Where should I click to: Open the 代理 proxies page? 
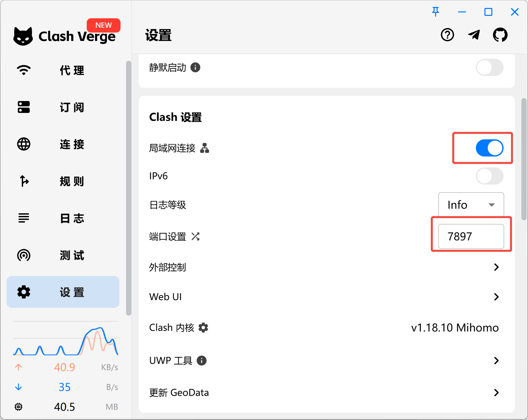point(63,70)
